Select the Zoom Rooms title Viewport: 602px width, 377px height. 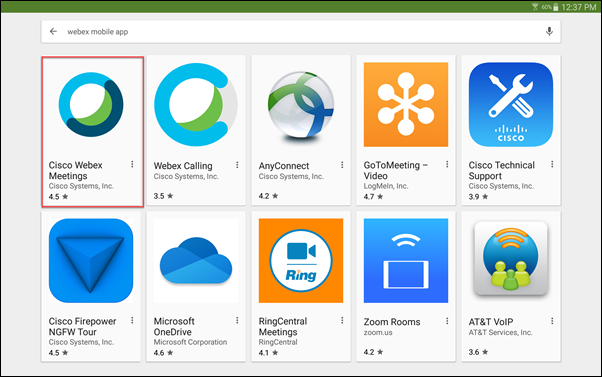pyautogui.click(x=392, y=322)
